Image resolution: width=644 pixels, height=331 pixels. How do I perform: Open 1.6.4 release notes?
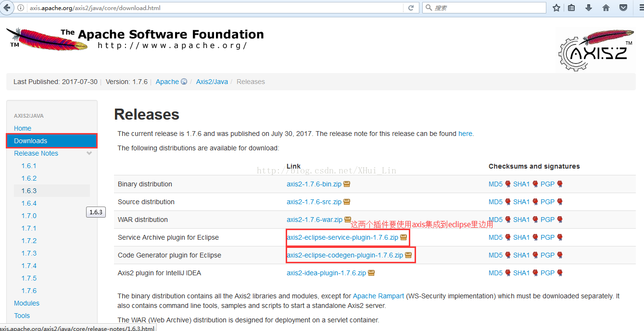(29, 203)
